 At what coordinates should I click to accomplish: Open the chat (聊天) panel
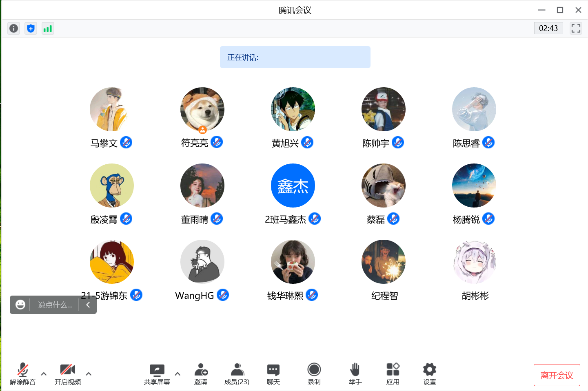(273, 373)
